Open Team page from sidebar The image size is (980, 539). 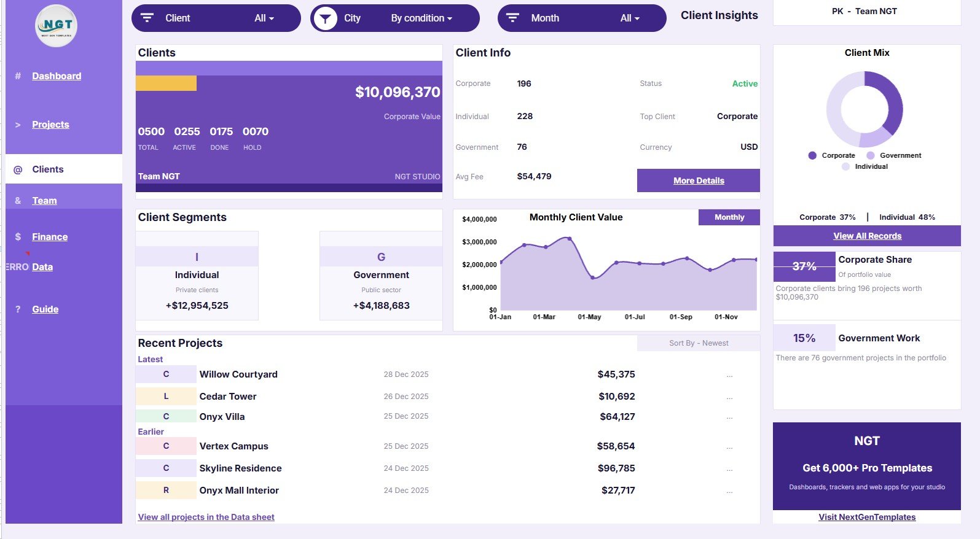pos(44,201)
